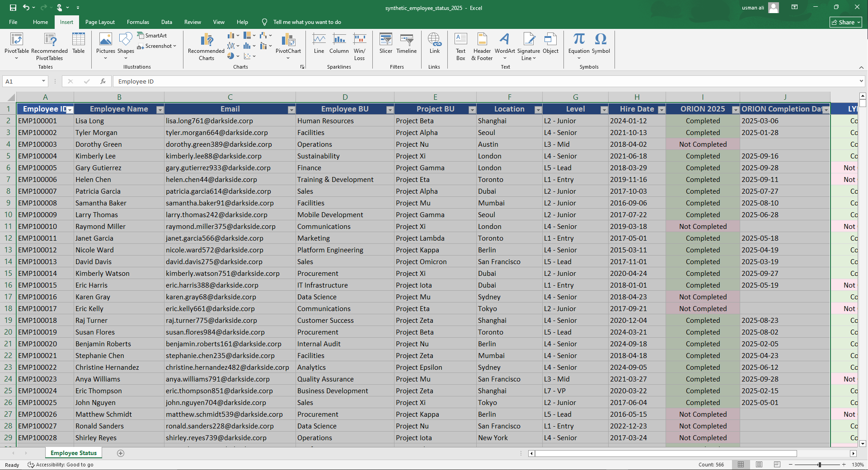
Task: Switch to Page Layout view in status bar
Action: pos(759,465)
